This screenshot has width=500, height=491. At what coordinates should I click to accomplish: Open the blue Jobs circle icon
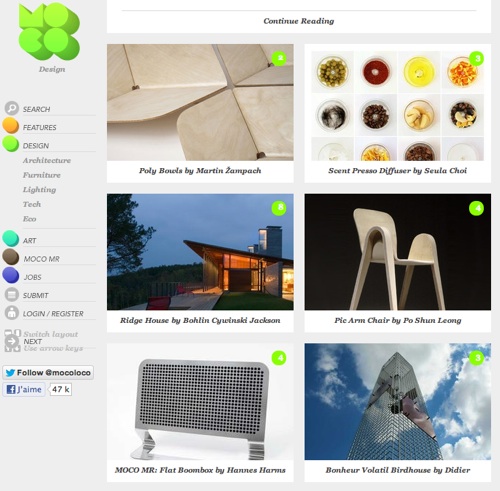point(11,275)
